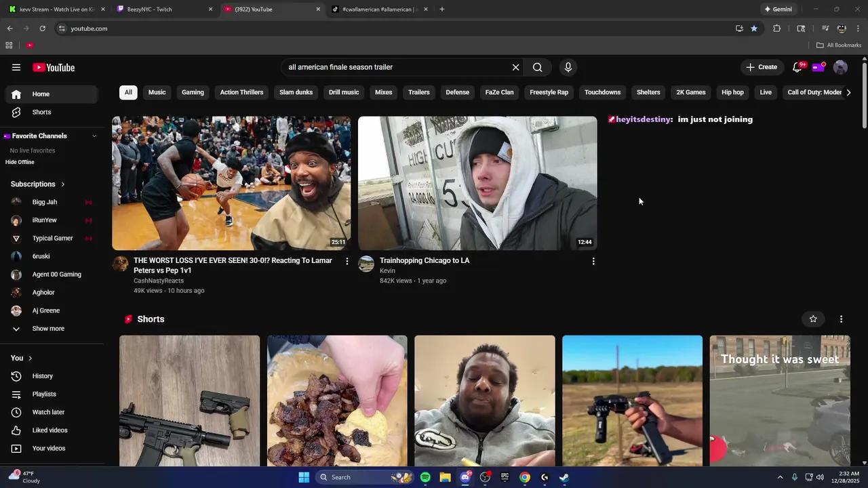This screenshot has width=868, height=488.
Task: Clear the search box with the X
Action: 515,67
